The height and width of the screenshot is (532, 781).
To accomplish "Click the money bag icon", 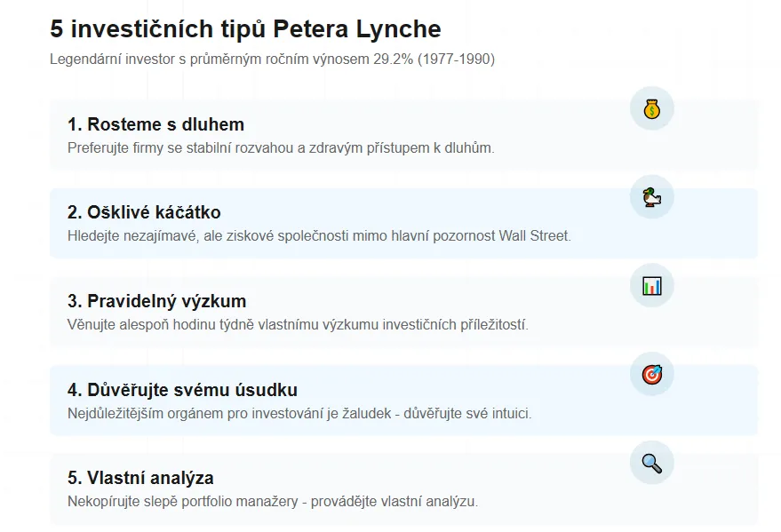I will pos(652,108).
